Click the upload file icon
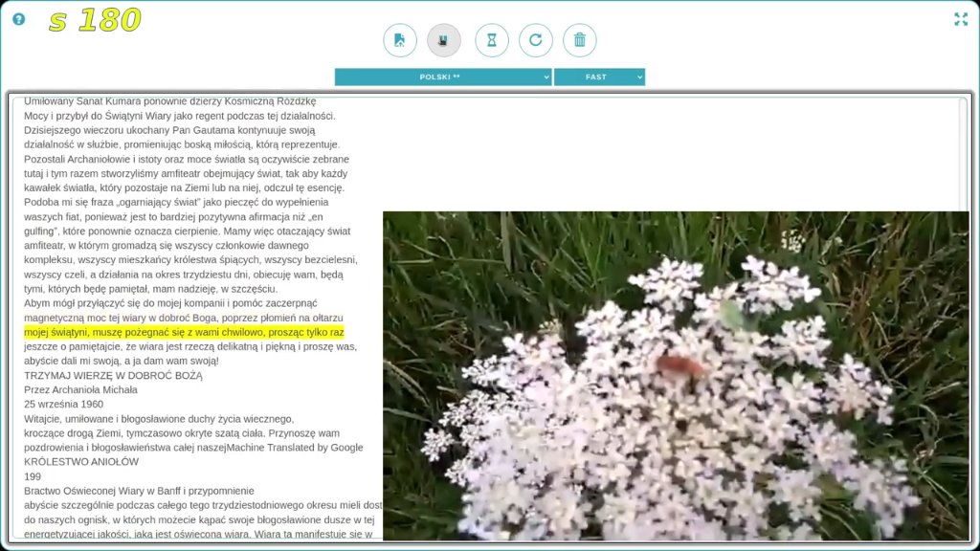The width and height of the screenshot is (980, 551). 400,40
